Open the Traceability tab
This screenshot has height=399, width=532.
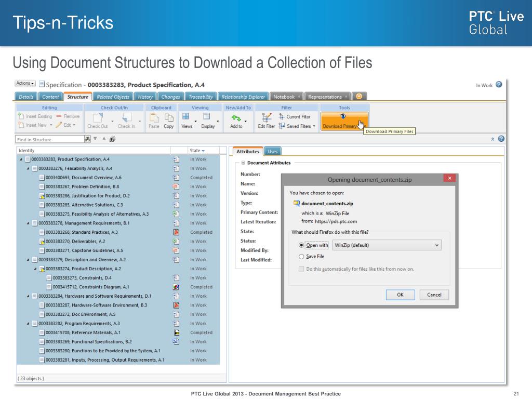pos(201,97)
